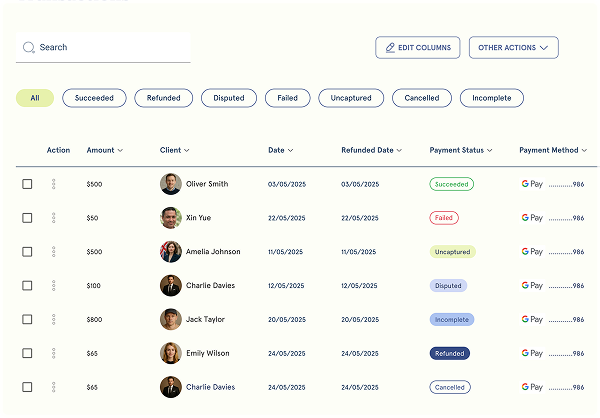The image size is (600, 418).
Task: Click the pencil icon in Edit Columns
Action: coord(390,47)
